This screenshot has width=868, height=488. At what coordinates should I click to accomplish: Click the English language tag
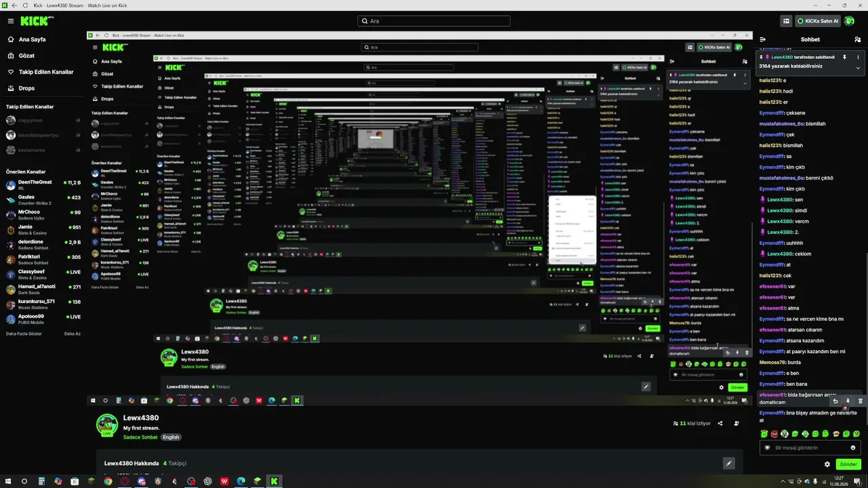tap(170, 437)
